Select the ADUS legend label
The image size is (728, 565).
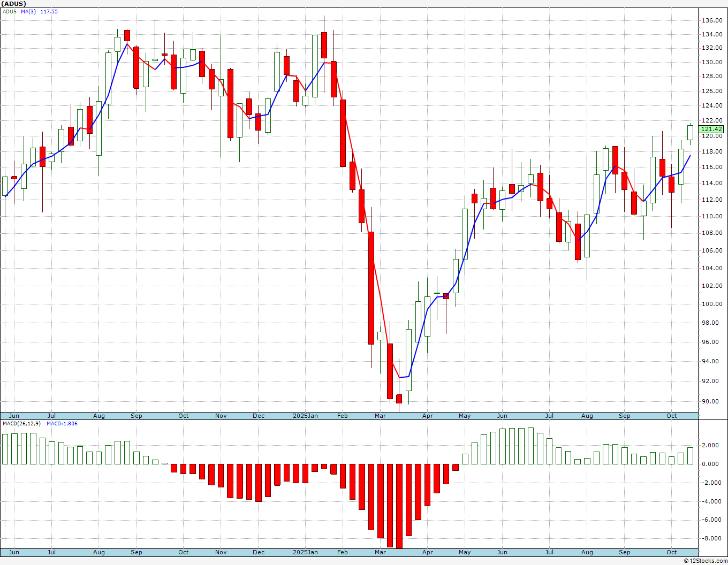point(10,11)
